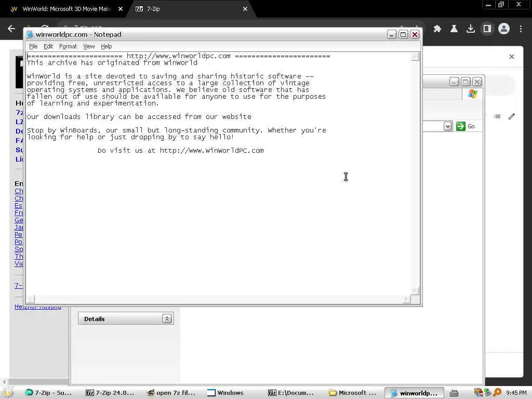Switch to the 7-Zip browser tab

pos(190,9)
